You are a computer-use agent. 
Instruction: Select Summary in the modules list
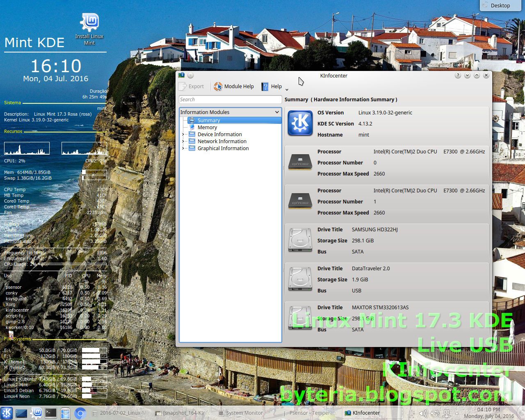209,120
